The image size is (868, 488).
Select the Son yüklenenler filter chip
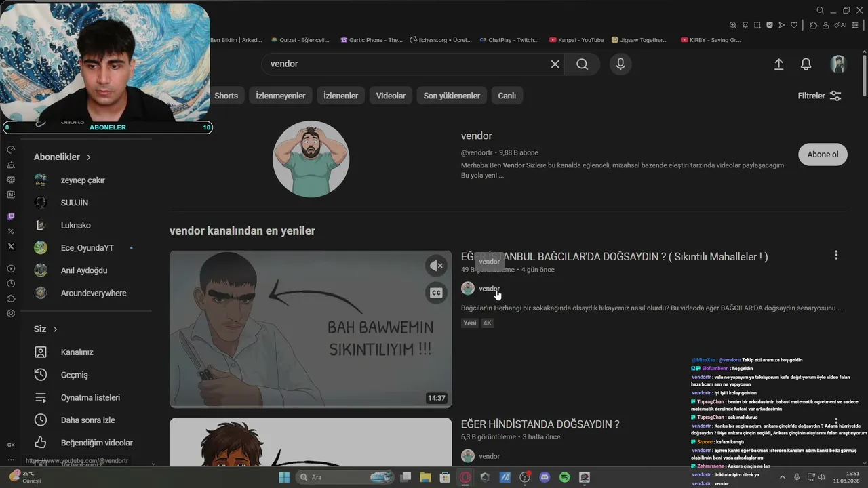(x=452, y=96)
